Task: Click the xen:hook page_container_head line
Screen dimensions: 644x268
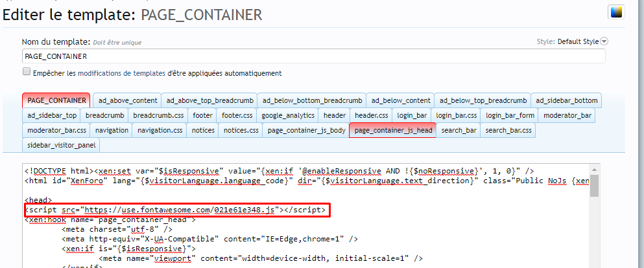Action: [x=110, y=219]
